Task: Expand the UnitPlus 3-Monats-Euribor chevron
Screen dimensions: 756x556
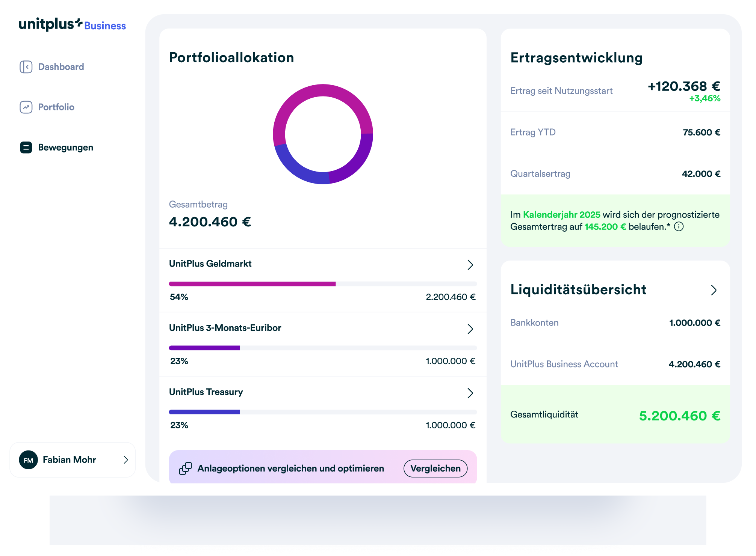Action: click(x=470, y=329)
